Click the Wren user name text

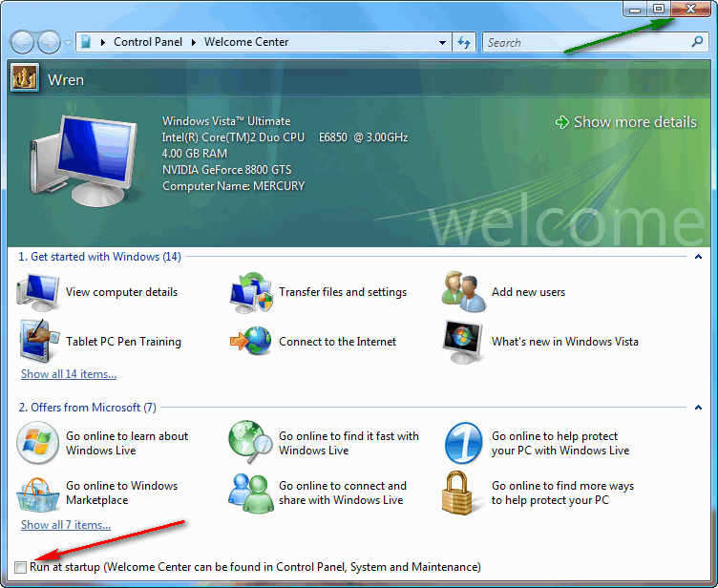[x=66, y=79]
